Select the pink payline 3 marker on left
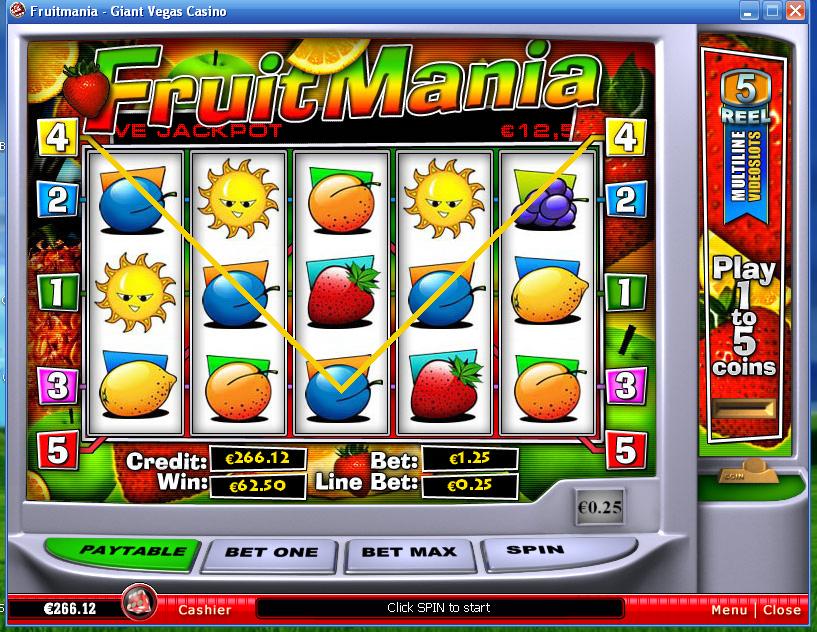The height and width of the screenshot is (632, 817). tap(57, 386)
